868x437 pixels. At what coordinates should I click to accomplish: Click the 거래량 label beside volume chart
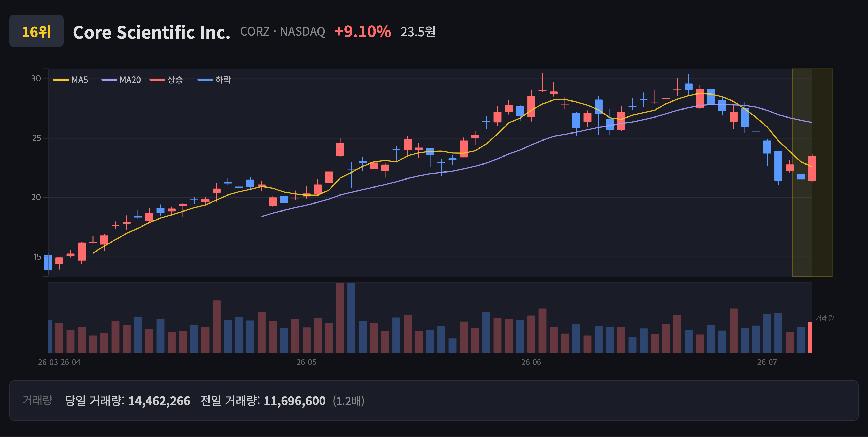[x=825, y=318]
